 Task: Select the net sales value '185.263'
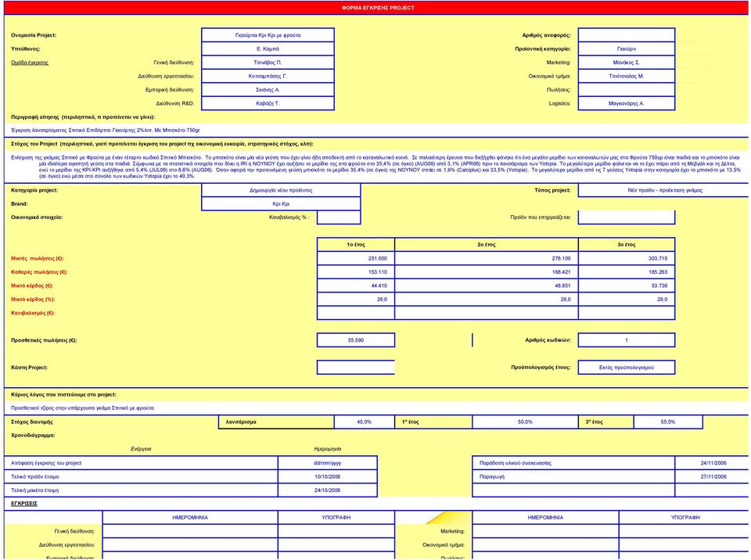coord(627,271)
